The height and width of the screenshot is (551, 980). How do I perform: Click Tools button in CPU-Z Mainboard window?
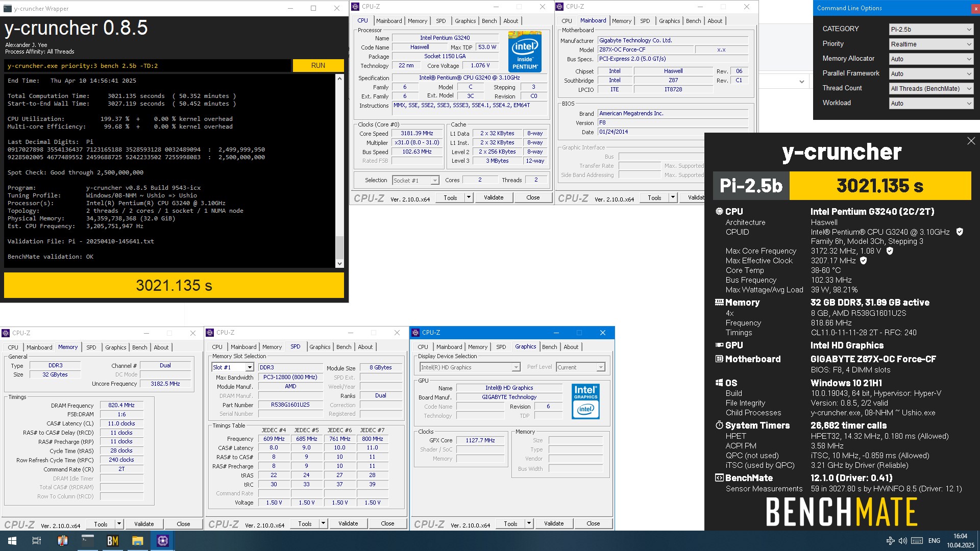[x=654, y=198]
